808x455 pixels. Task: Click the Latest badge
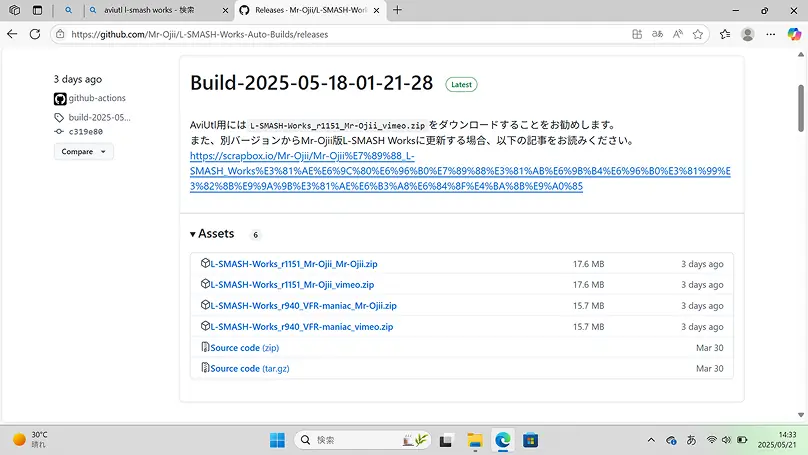(x=461, y=85)
